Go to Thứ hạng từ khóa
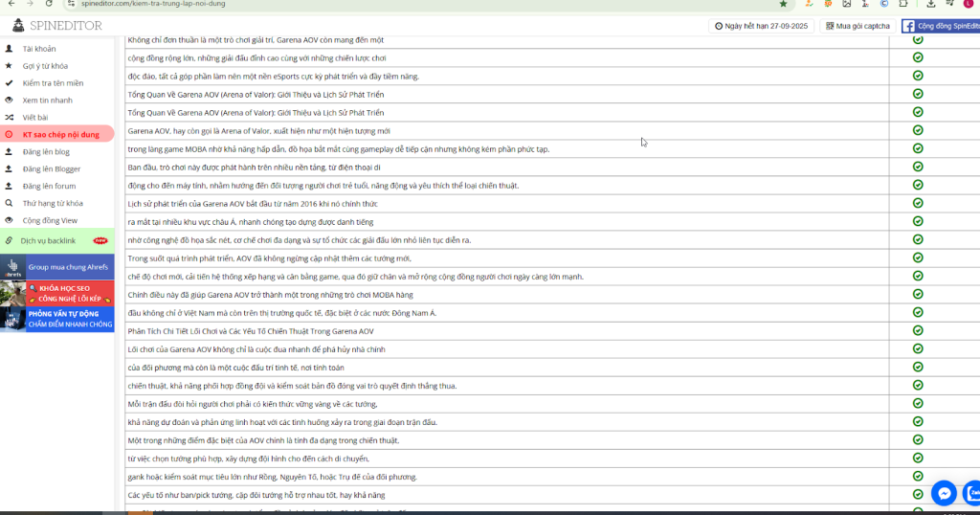Viewport: 980px width, 515px height. (x=53, y=203)
